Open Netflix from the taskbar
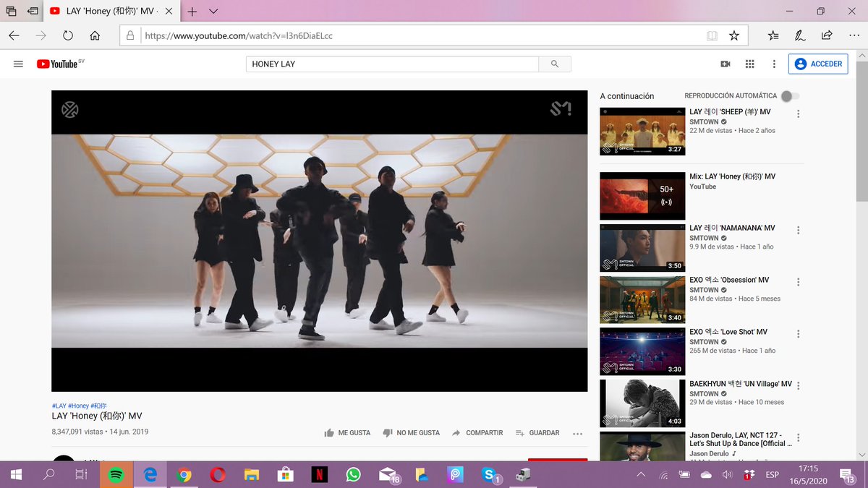Viewport: 868px width, 488px height. (x=318, y=474)
